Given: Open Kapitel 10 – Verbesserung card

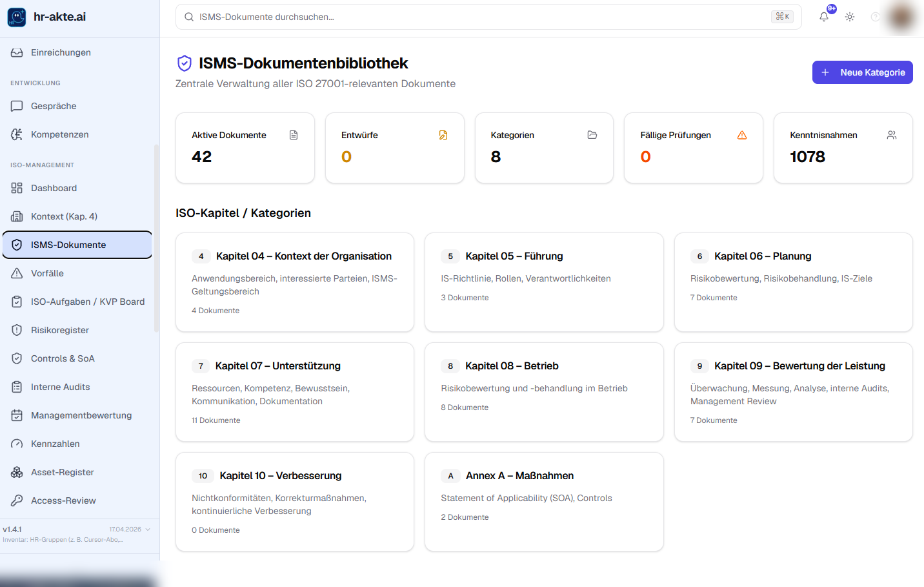Looking at the screenshot, I should tap(295, 502).
